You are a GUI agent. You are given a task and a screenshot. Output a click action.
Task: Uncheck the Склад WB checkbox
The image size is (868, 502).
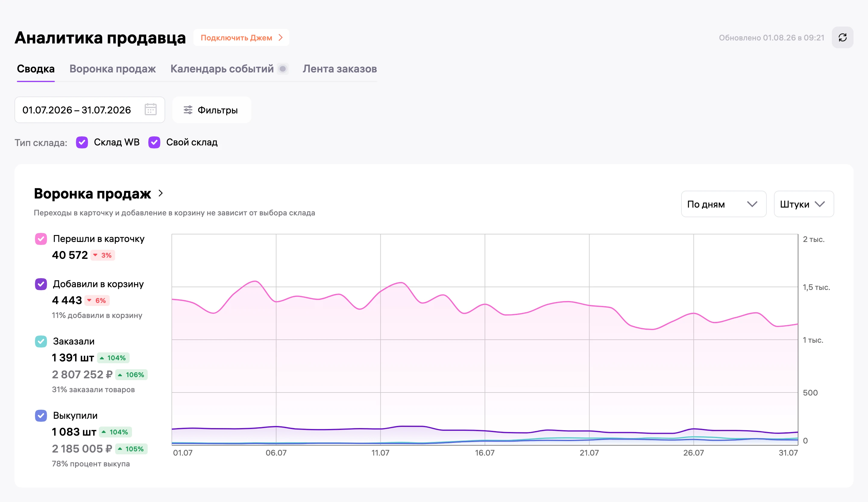tap(82, 142)
